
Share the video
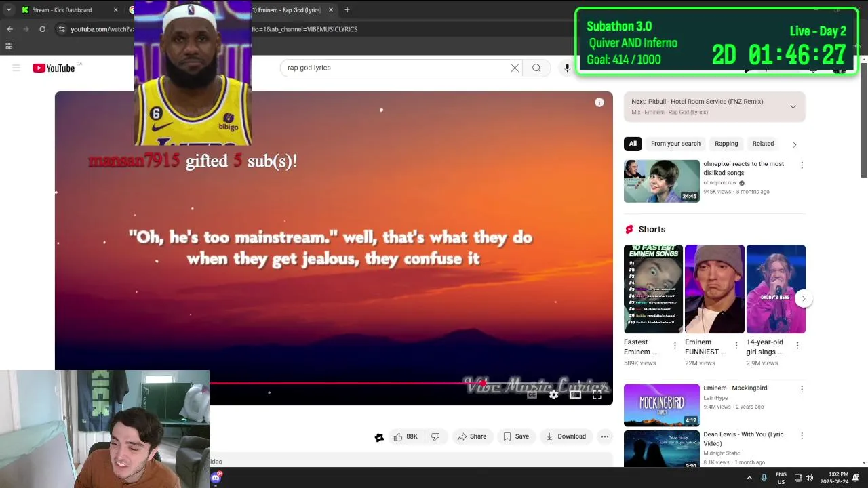pyautogui.click(x=472, y=436)
